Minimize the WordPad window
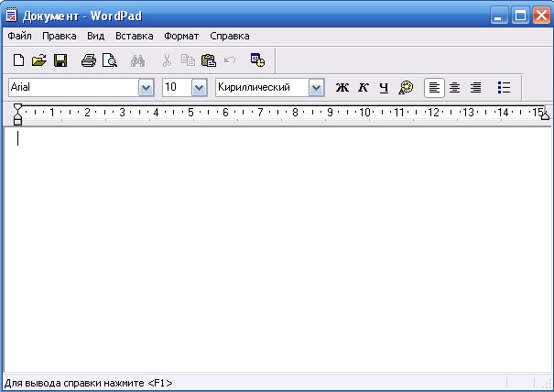This screenshot has height=392, width=554. point(499,16)
